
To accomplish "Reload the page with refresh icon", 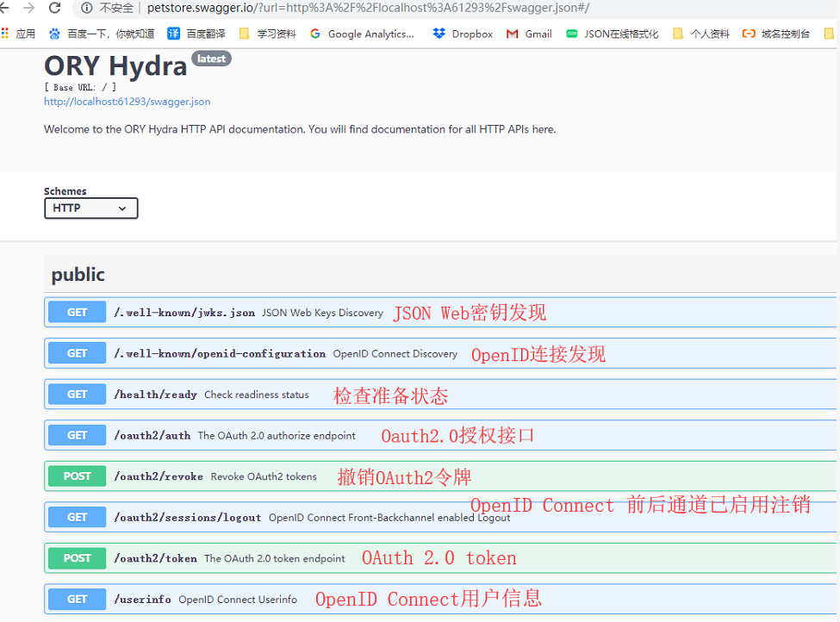I will pos(54,8).
